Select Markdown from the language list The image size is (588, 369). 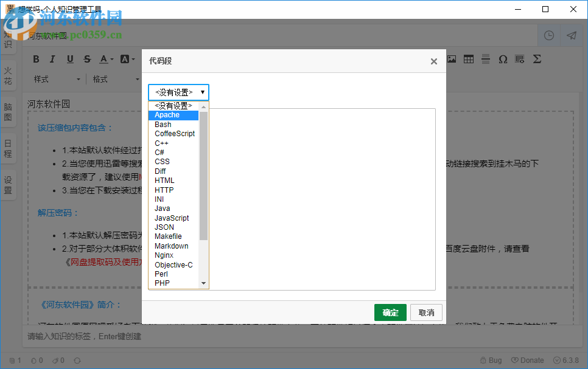click(x=171, y=246)
